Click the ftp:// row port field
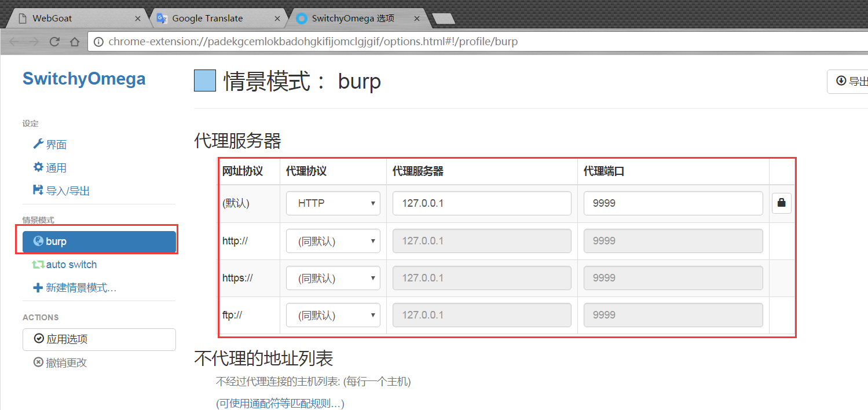868x410 pixels. click(x=673, y=315)
